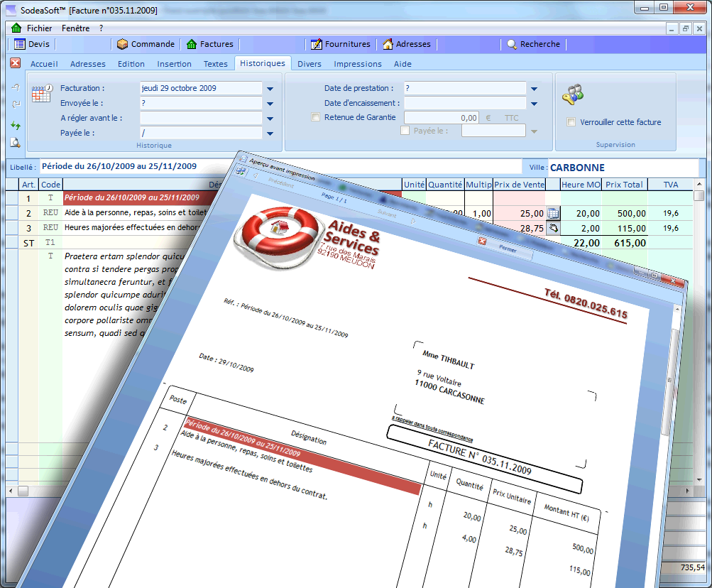Open the Fenêtre menu
712x588 pixels.
(x=76, y=28)
